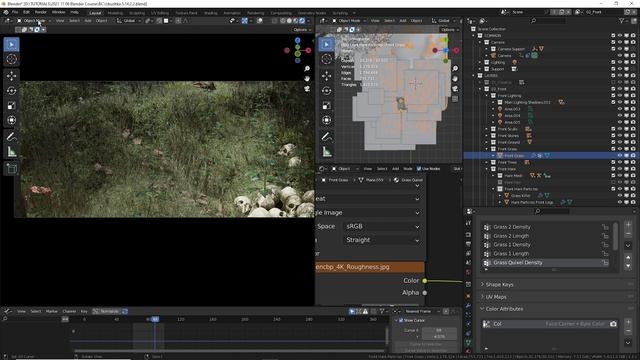Expand UV Maps panel

496,297
